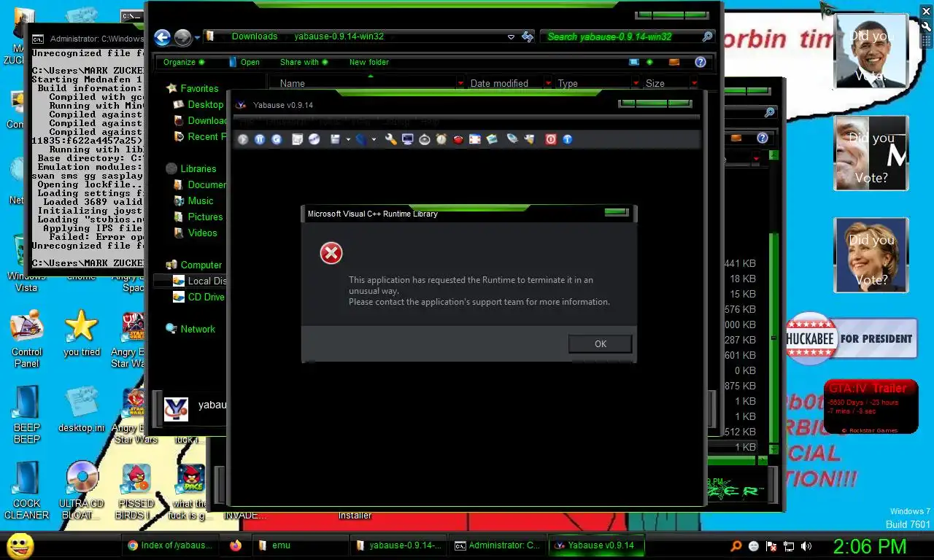This screenshot has height=560, width=934.
Task: Click the Run (play) icon in the Yabause toolbar
Action: [x=243, y=139]
